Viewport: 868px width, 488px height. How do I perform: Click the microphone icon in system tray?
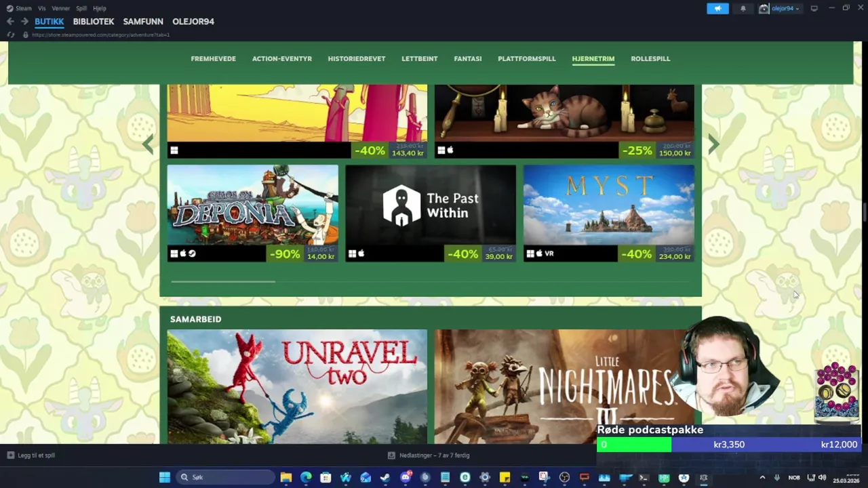(x=777, y=477)
